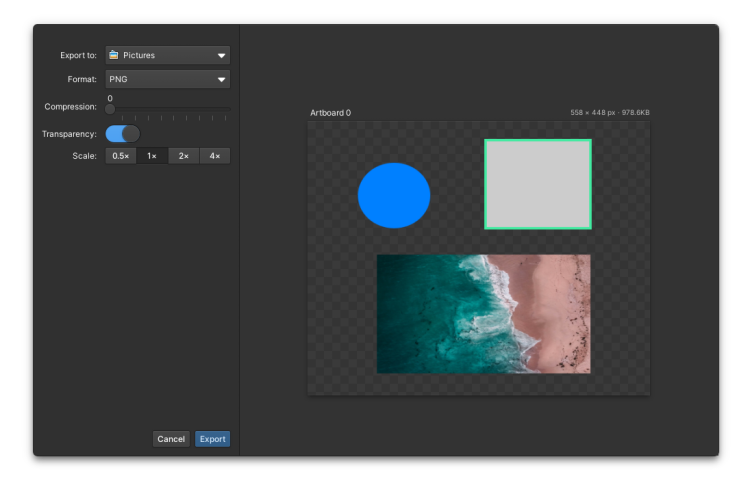
Task: Click the Compression value 0 label
Action: tap(110, 98)
